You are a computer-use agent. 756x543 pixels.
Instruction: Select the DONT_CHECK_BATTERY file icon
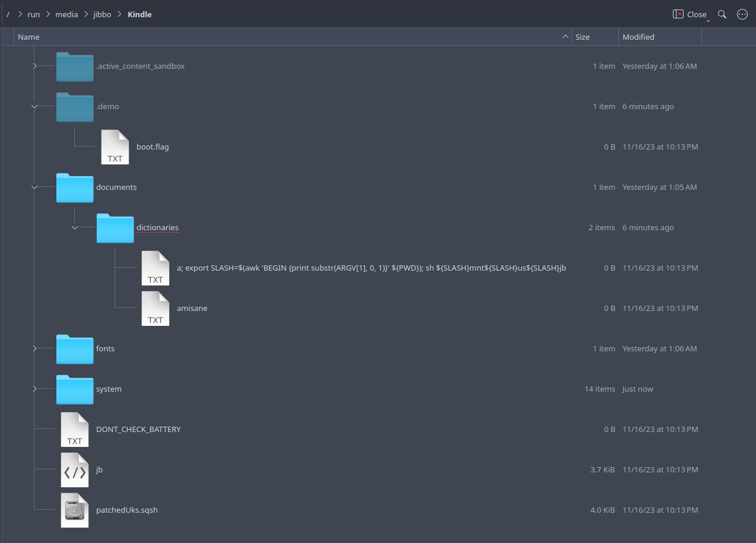75,430
